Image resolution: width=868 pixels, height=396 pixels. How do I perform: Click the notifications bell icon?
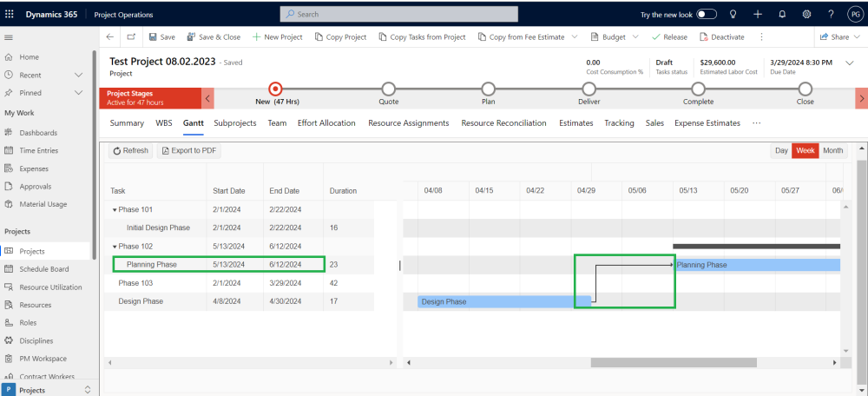[x=782, y=15]
